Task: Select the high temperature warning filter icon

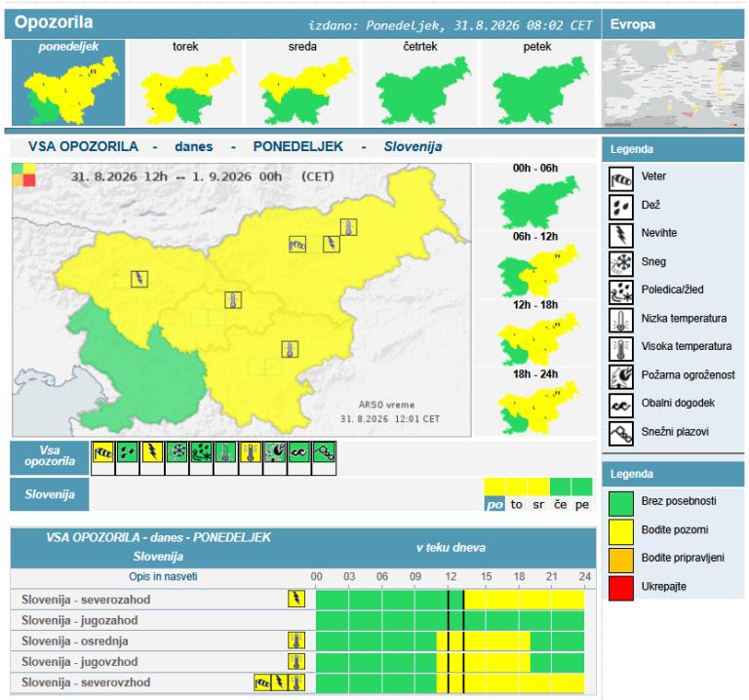Action: click(251, 451)
